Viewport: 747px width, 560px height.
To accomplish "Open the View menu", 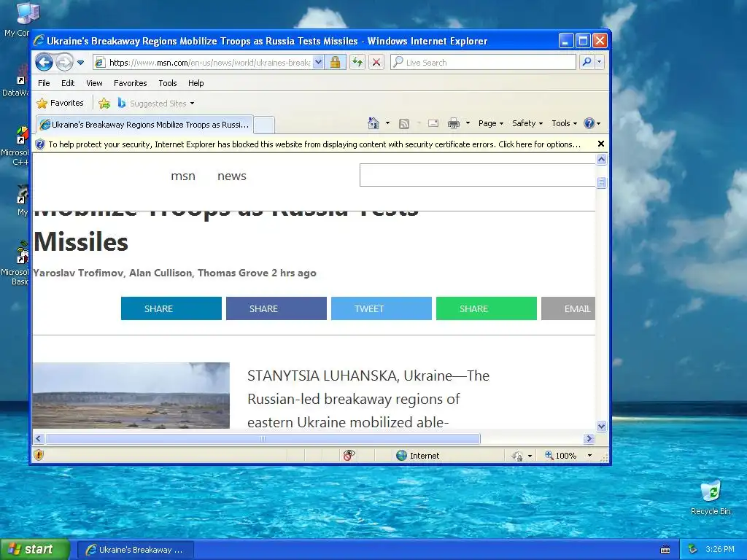I will pyautogui.click(x=94, y=83).
